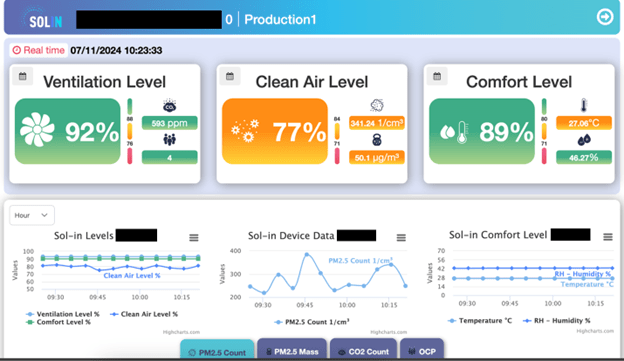Click the Ventilation Level card heading
624x361 pixels.
[104, 82]
